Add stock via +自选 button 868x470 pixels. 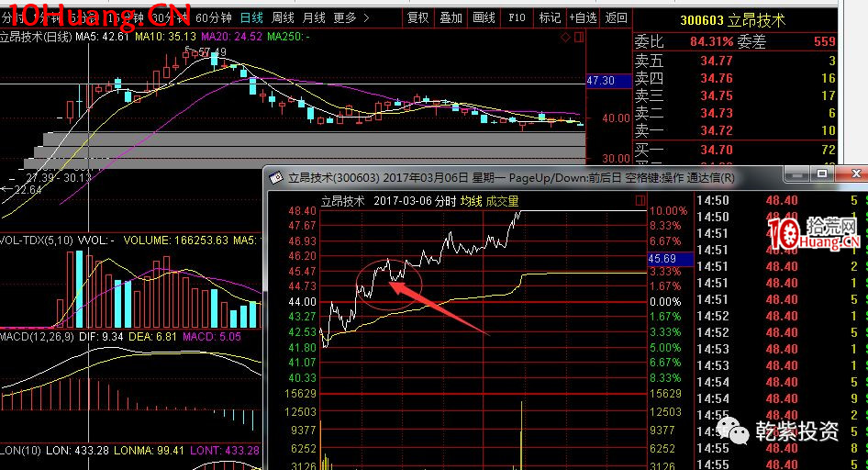pos(583,17)
